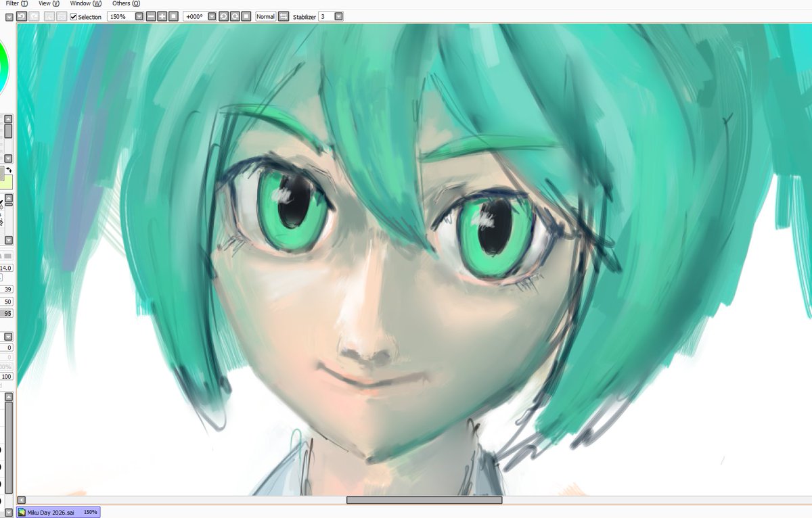Screen dimensions: 812x518
Task: Rotate the view clockwise
Action: pyautogui.click(x=235, y=16)
